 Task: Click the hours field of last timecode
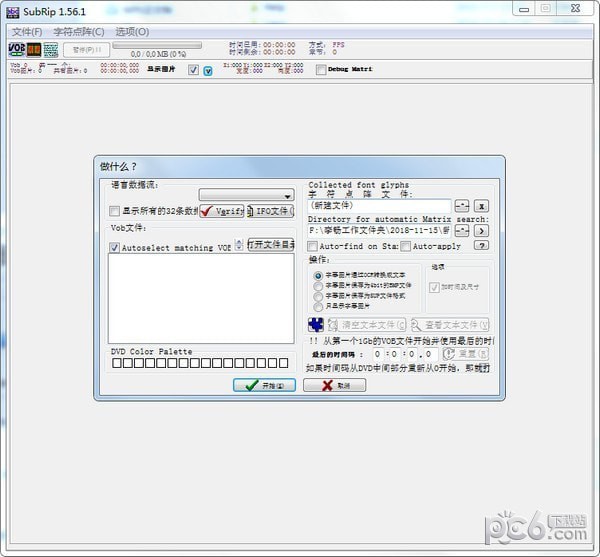pyautogui.click(x=378, y=354)
